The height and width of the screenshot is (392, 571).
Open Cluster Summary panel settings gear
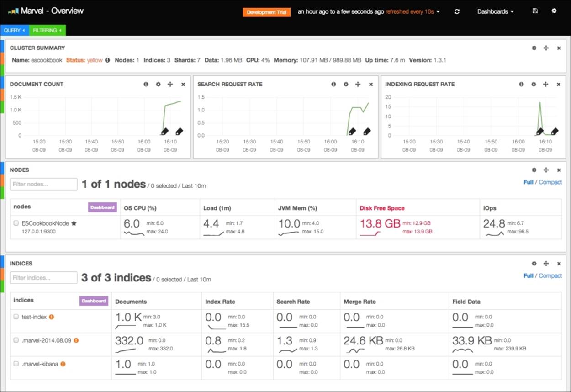tap(534, 48)
